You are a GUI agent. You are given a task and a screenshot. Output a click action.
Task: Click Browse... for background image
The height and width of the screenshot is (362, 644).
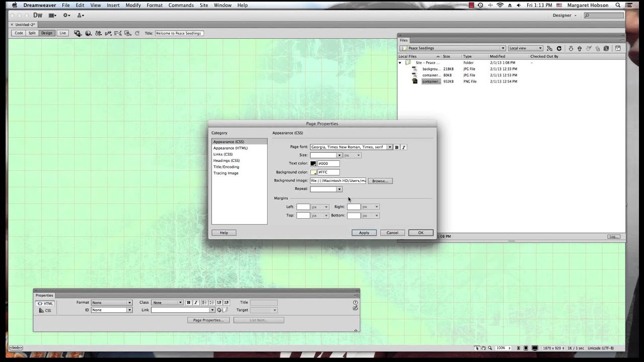380,181
